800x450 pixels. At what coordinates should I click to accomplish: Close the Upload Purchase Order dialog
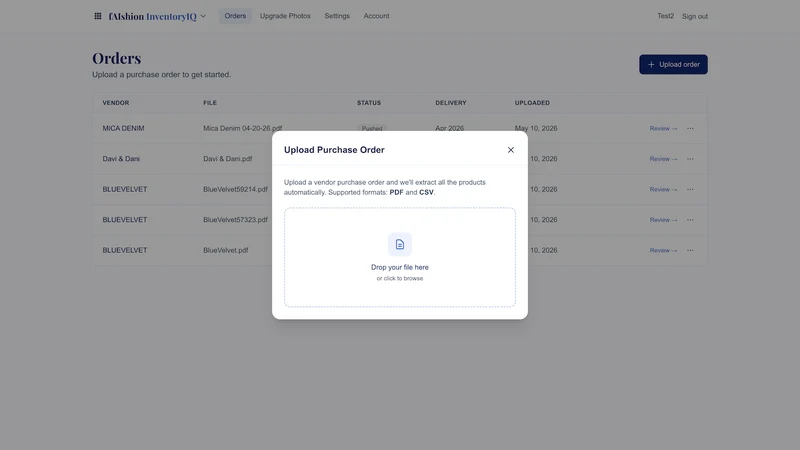click(511, 149)
